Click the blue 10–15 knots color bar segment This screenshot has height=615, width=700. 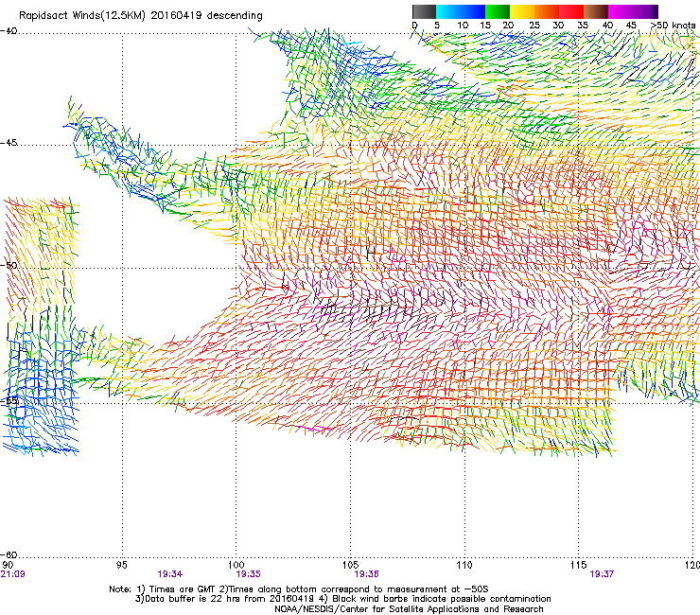tap(473, 11)
